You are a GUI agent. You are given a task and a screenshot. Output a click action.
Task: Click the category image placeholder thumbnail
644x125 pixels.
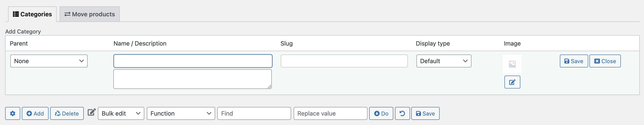point(512,64)
